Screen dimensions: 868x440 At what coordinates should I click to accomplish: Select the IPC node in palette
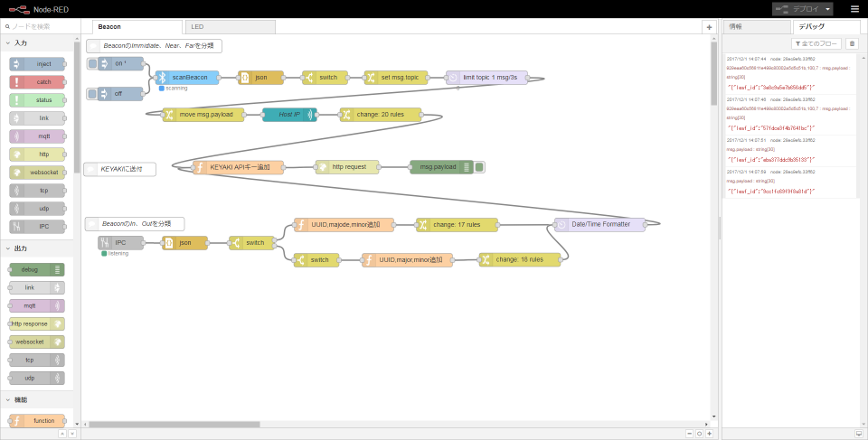tap(37, 227)
